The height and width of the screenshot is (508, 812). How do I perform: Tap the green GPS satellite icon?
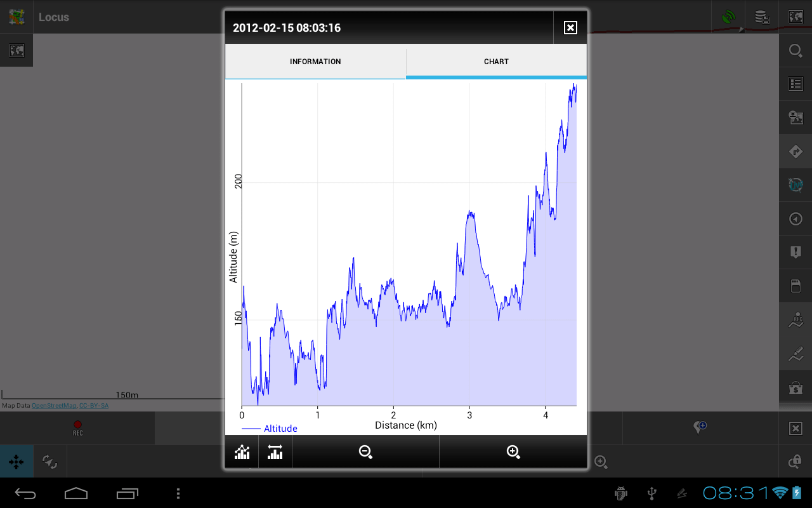[728, 17]
